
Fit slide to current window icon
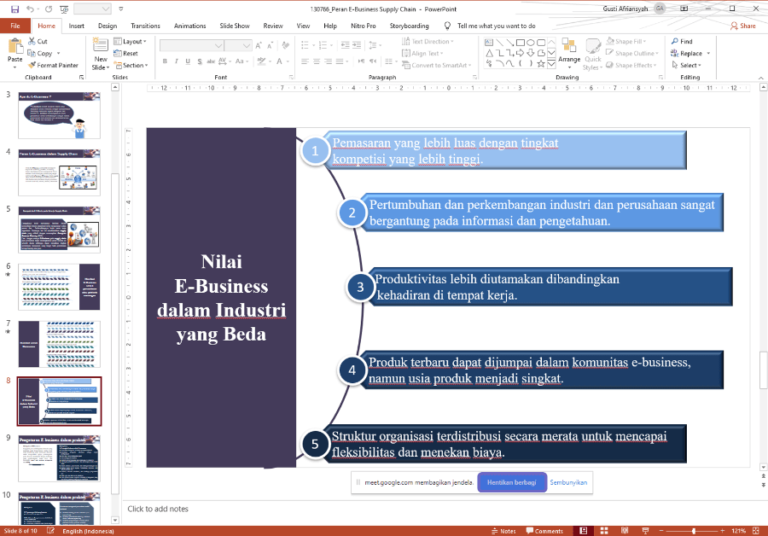tap(756, 531)
